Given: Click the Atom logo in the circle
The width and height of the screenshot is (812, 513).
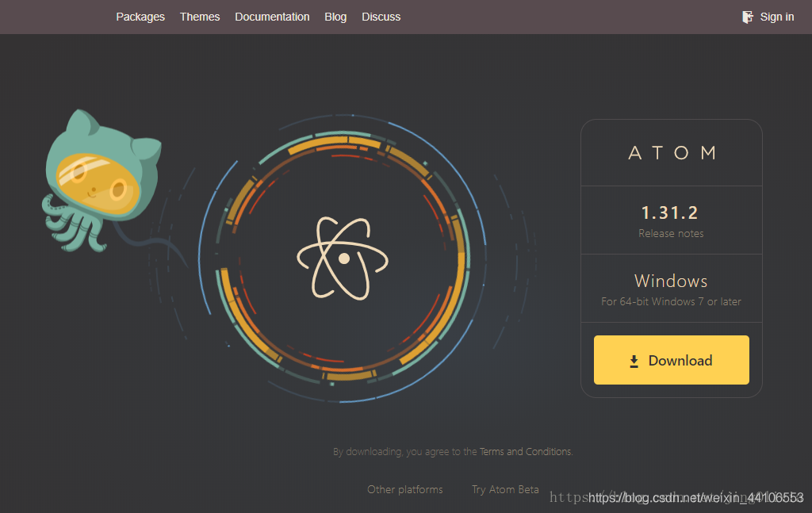Looking at the screenshot, I should [343, 258].
